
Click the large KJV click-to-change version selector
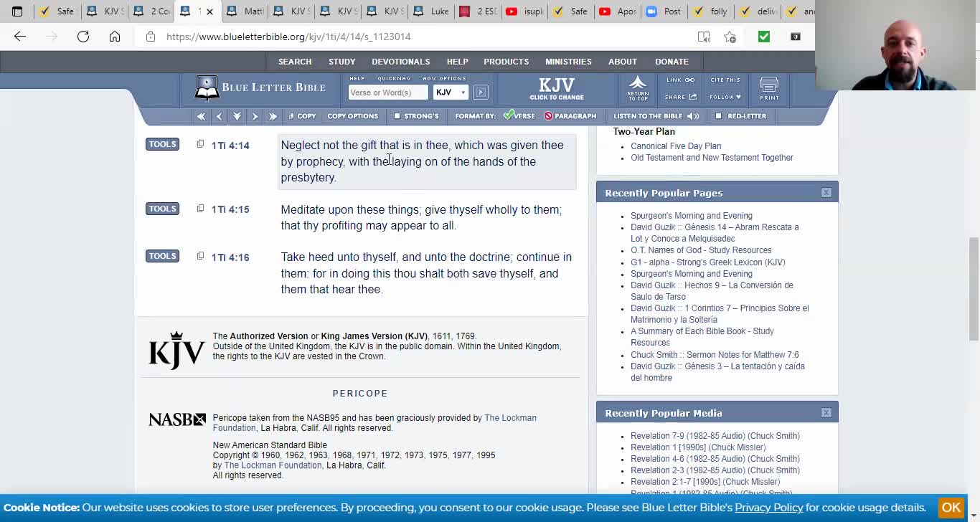tap(557, 89)
